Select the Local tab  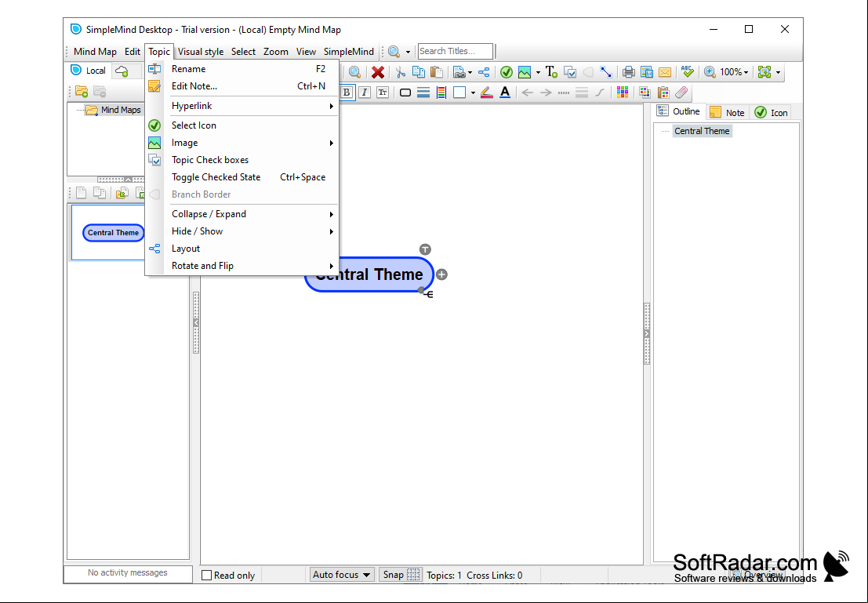click(x=89, y=71)
